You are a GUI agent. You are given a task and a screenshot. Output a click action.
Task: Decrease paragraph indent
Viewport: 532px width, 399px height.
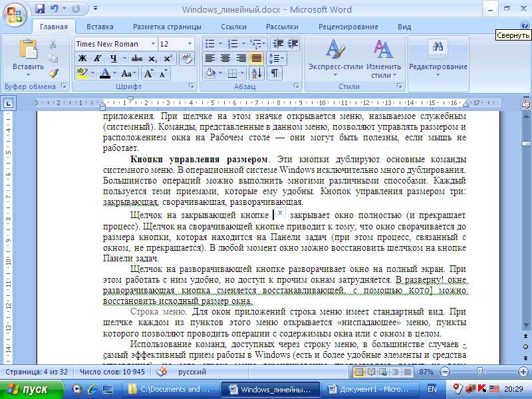(x=278, y=44)
